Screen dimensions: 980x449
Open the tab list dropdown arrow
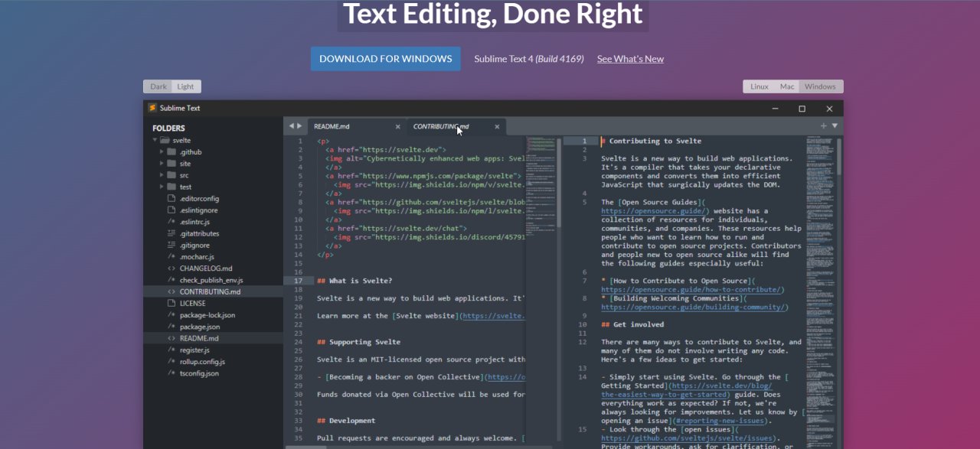coord(835,125)
